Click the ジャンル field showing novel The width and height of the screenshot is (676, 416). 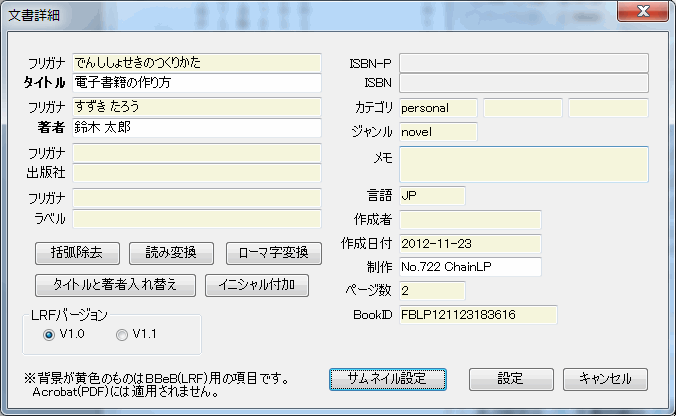pyautogui.click(x=438, y=131)
